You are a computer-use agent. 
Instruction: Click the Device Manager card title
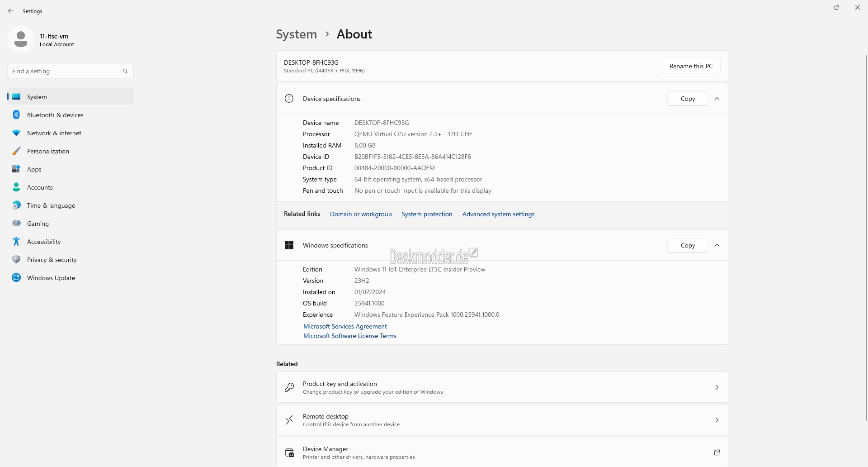[x=325, y=449]
